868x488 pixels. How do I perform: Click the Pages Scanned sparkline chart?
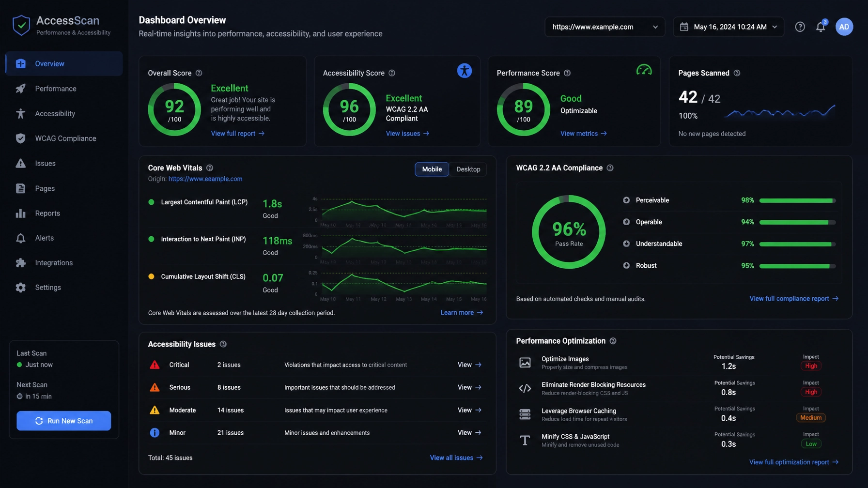[x=779, y=112]
